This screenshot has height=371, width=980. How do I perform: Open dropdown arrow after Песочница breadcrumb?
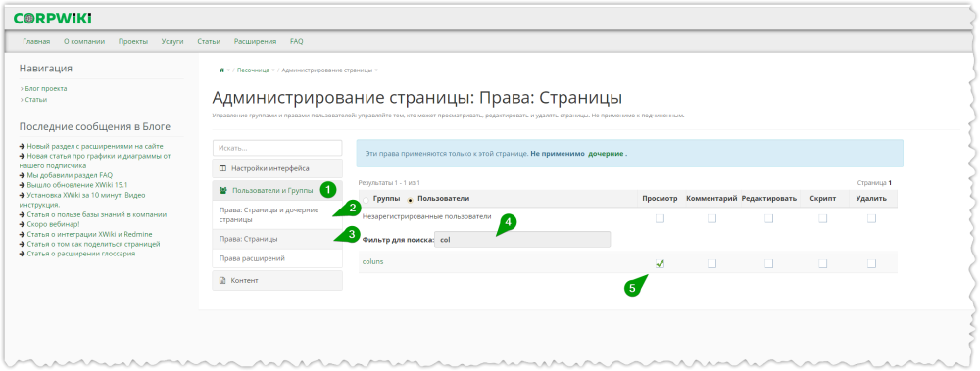tap(273, 70)
